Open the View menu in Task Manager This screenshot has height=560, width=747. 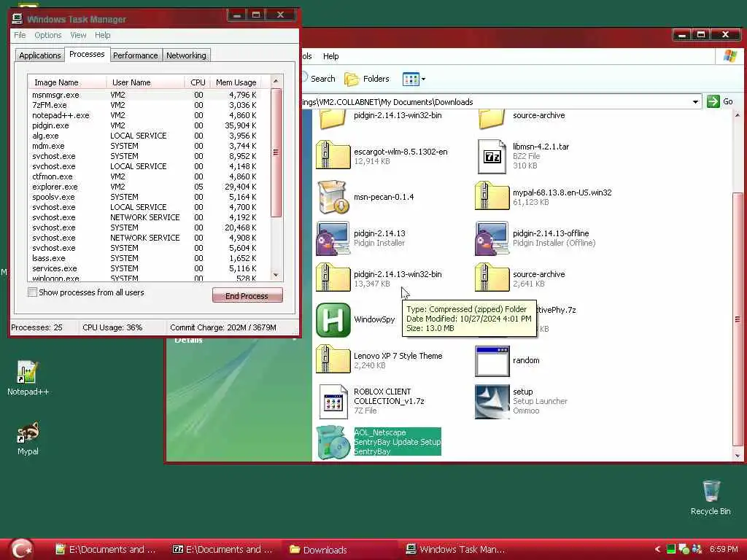click(78, 35)
